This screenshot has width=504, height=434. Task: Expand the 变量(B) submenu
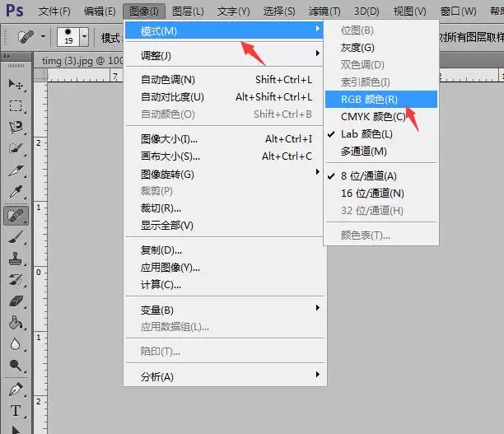click(224, 310)
